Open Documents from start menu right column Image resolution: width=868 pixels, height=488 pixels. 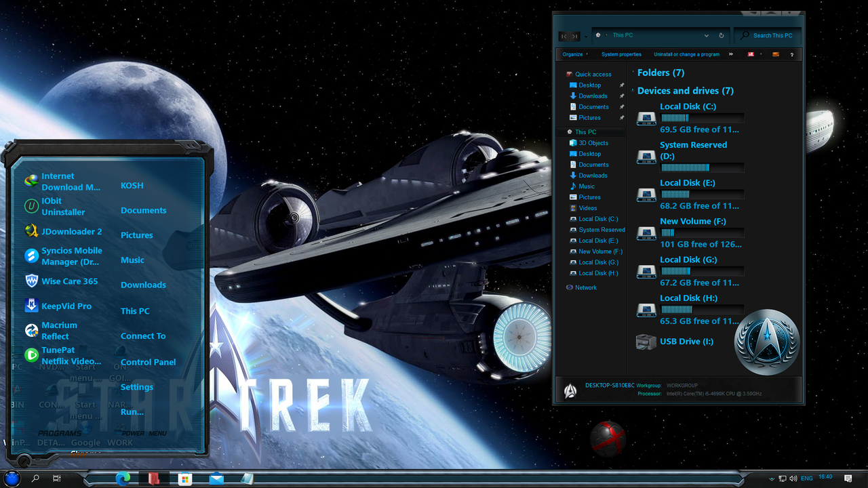[x=143, y=211]
